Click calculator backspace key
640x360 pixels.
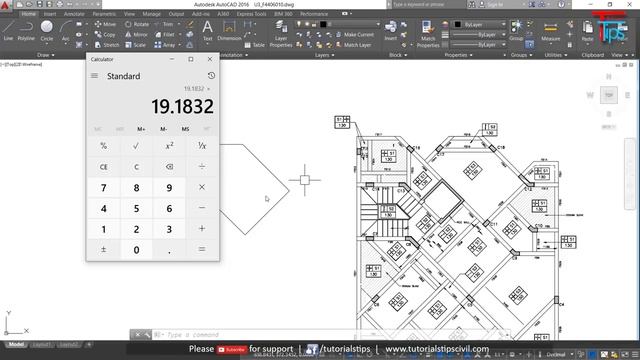(x=169, y=167)
